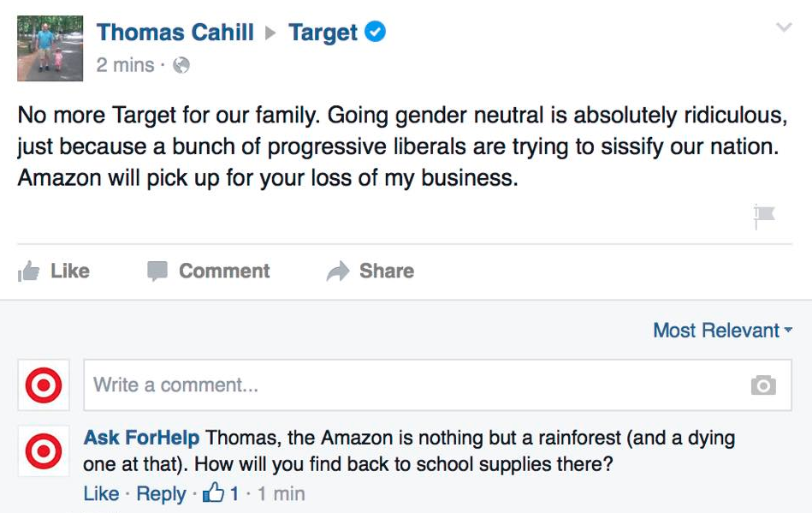This screenshot has width=812, height=513.
Task: Like the Ask ForHelp comment
Action: (101, 494)
